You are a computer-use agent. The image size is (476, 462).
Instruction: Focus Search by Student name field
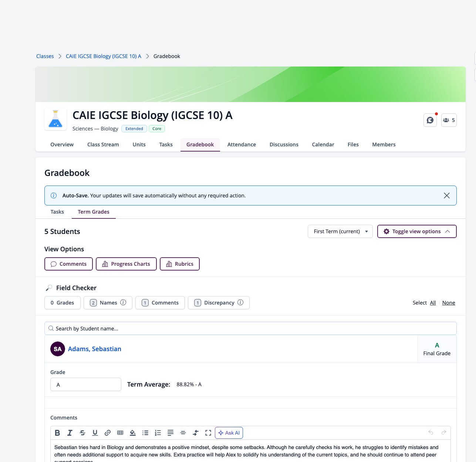tap(250, 328)
